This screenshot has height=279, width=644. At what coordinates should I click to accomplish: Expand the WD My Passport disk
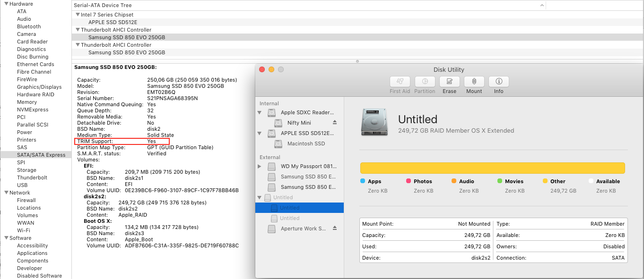[x=259, y=166]
